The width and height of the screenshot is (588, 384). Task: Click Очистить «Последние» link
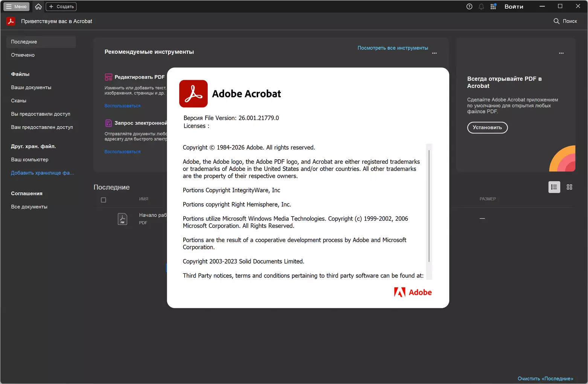click(545, 378)
